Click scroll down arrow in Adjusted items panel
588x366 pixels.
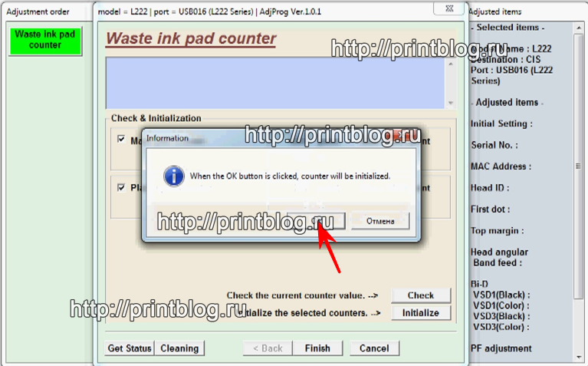578,358
